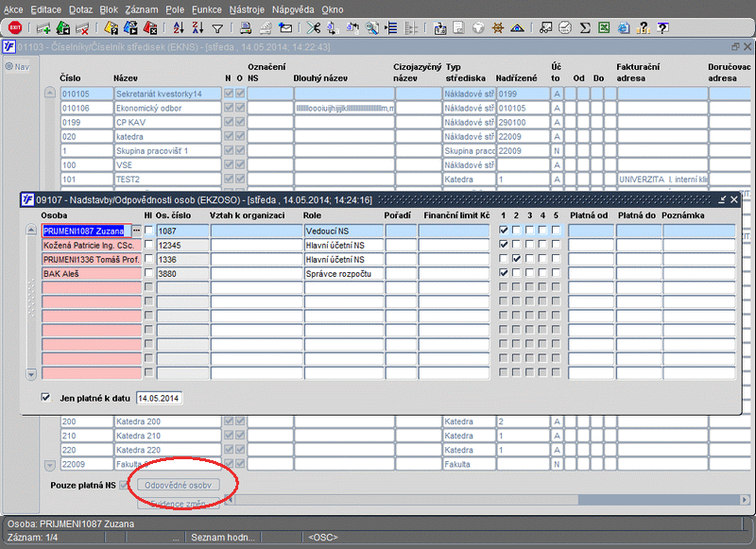This screenshot has width=756, height=549.
Task: Click the Excel export icon
Action: pyautogui.click(x=604, y=28)
